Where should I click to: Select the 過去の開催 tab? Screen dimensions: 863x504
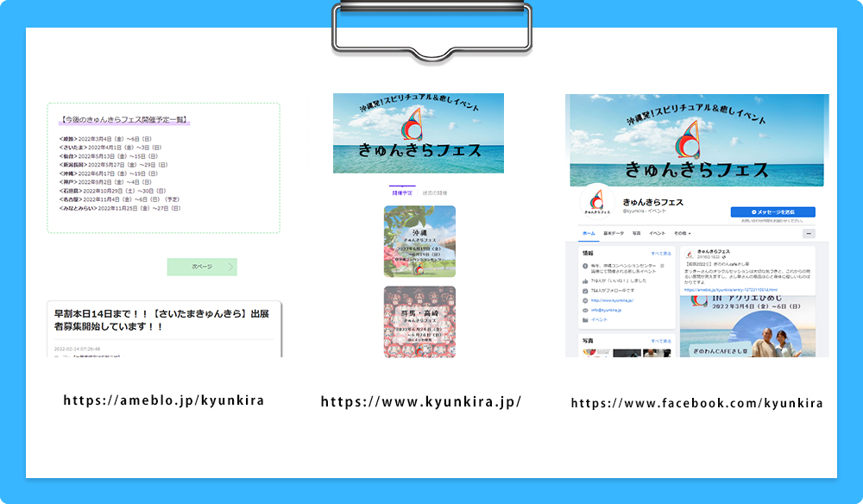(435, 193)
